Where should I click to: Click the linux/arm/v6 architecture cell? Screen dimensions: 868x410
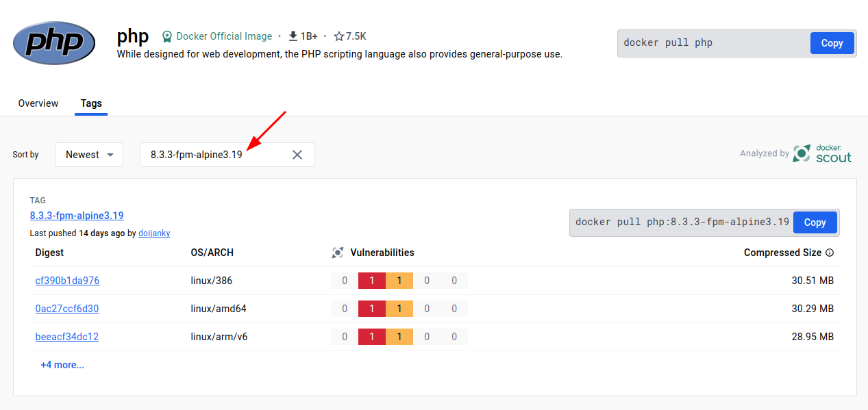click(x=220, y=337)
